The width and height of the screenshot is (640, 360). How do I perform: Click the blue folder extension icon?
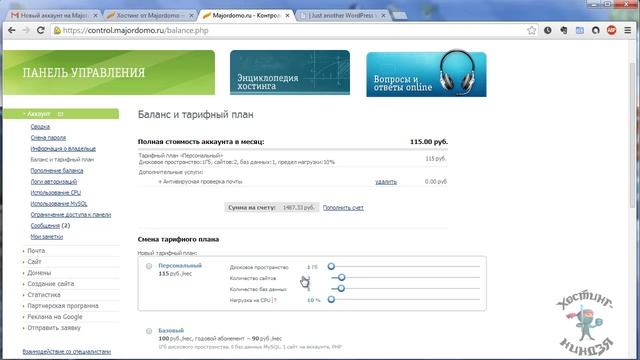(580, 30)
